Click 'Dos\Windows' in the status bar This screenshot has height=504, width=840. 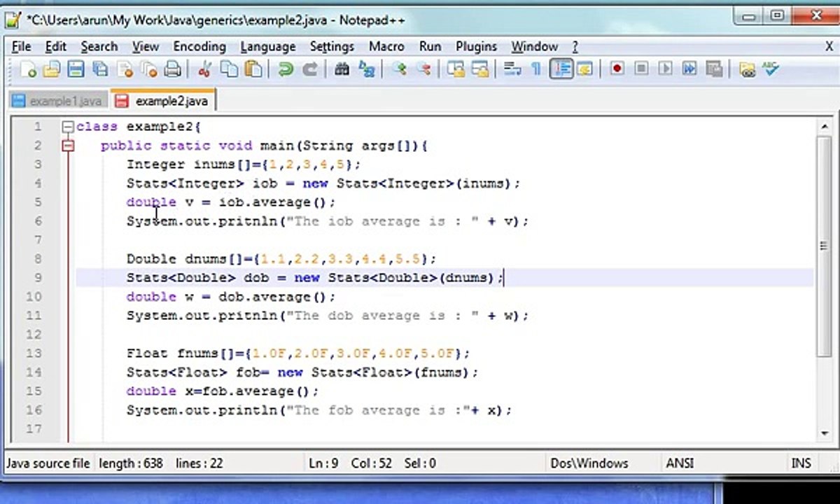point(589,463)
